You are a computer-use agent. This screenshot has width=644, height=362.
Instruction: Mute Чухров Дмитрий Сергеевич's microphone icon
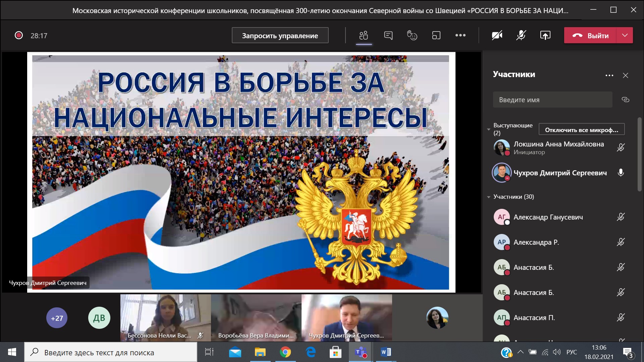click(621, 173)
